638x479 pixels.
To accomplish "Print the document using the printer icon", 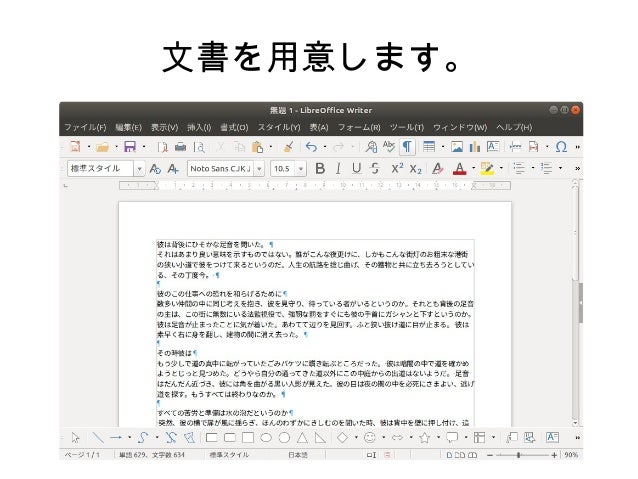I will coord(180,147).
